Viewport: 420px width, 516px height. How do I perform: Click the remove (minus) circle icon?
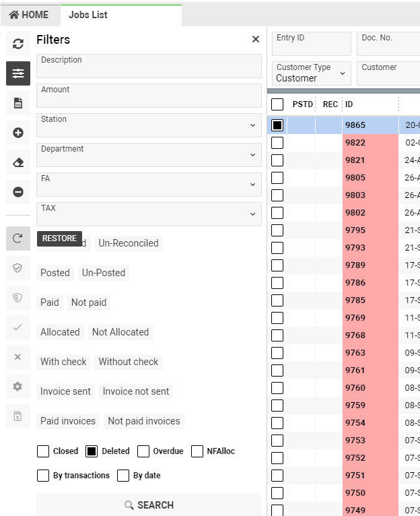[18, 192]
